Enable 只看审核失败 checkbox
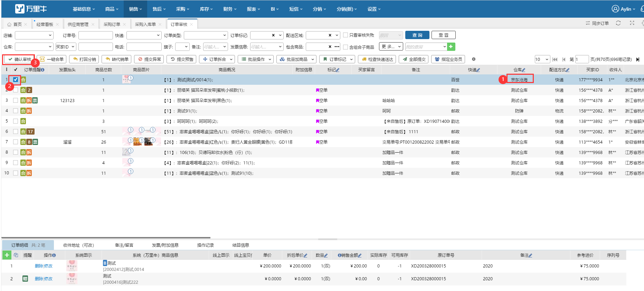This screenshot has height=291, width=644. click(x=345, y=35)
